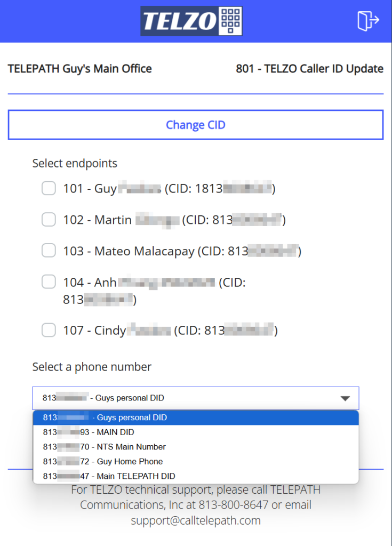This screenshot has height=546, width=392.
Task: Click the support@calltelepath.com email address
Action: (196, 520)
